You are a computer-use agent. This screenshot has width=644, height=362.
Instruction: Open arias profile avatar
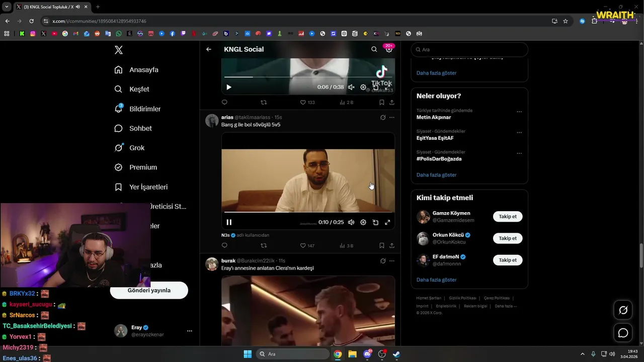[212, 121]
